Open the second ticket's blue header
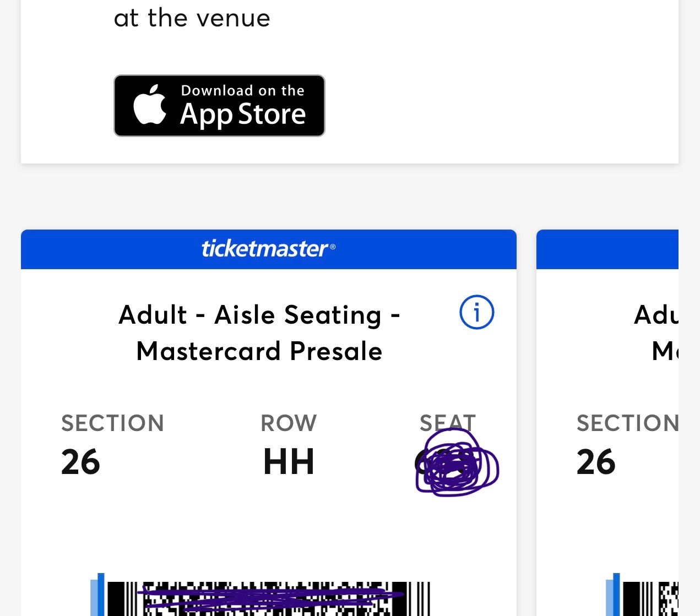700x616 pixels. click(607, 249)
